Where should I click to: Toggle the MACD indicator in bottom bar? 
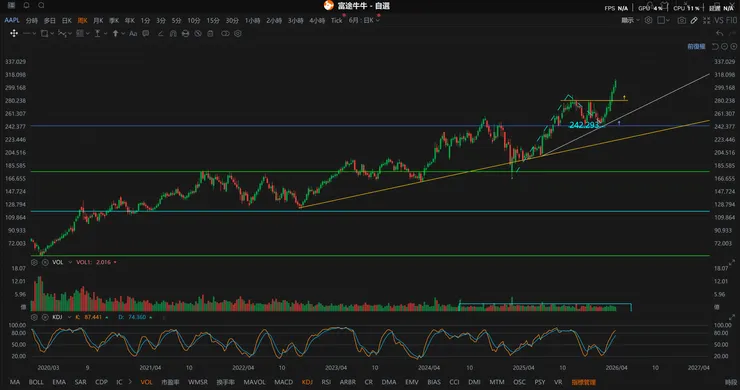(x=283, y=382)
